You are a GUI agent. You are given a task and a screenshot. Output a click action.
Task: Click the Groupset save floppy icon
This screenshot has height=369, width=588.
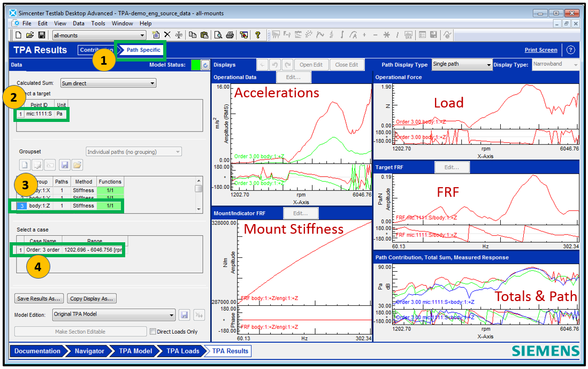coord(65,165)
